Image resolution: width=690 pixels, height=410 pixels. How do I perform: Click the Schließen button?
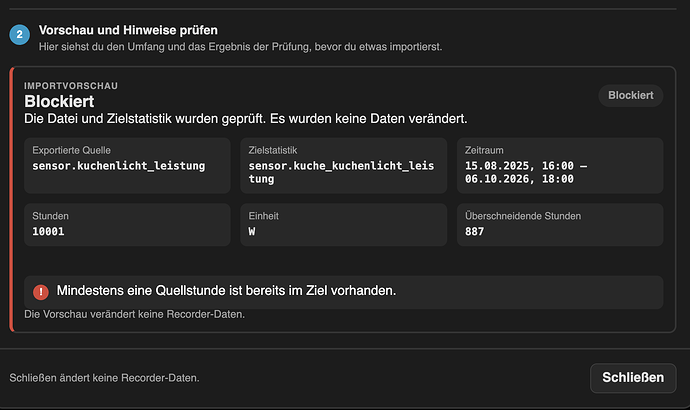point(633,378)
